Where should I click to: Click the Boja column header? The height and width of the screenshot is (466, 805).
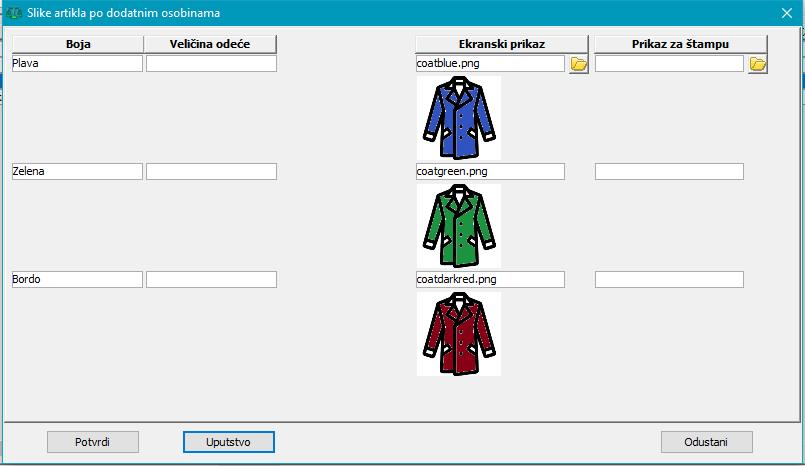(77, 44)
